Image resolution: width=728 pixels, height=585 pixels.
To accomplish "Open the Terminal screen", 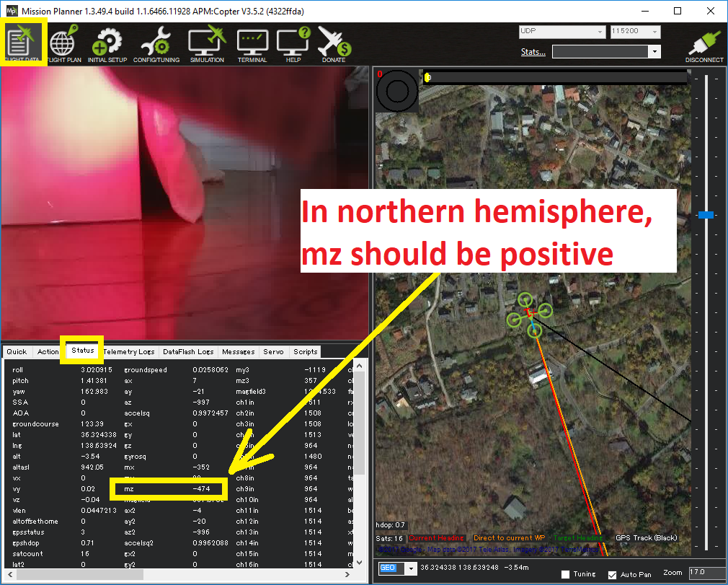I will 252,45.
